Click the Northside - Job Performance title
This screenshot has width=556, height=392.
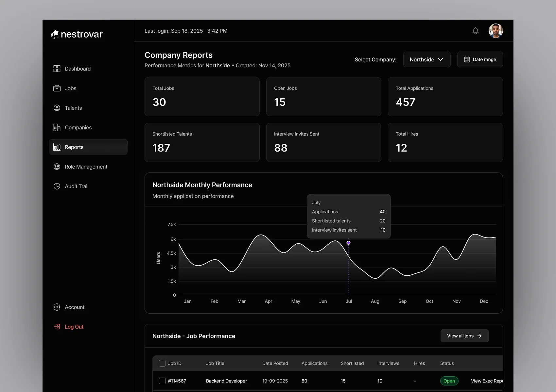[194, 336]
